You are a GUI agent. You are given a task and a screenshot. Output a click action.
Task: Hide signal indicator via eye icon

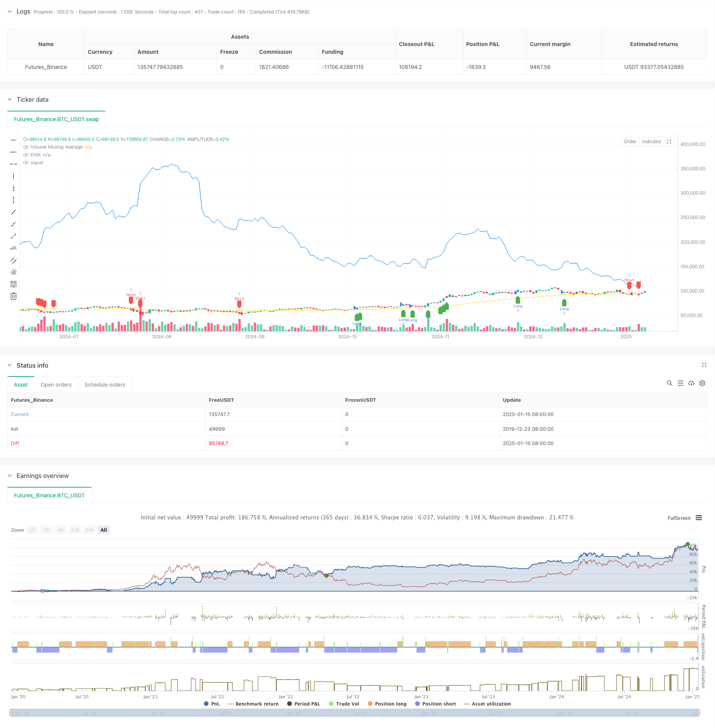26,163
